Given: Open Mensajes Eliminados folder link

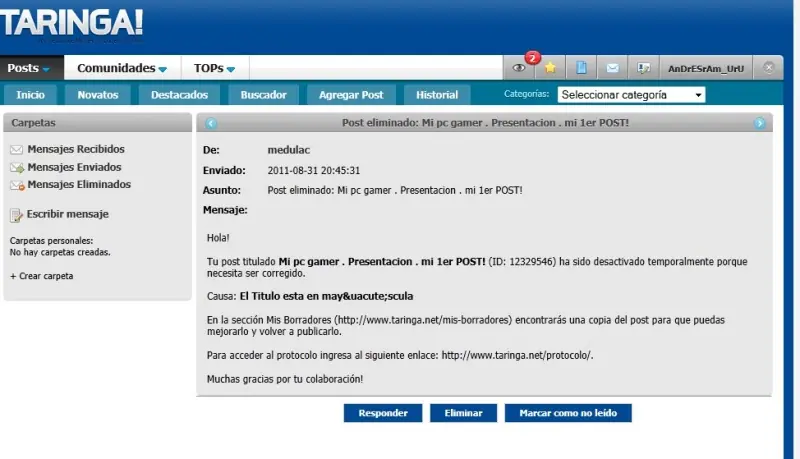Looking at the screenshot, I should (x=79, y=184).
